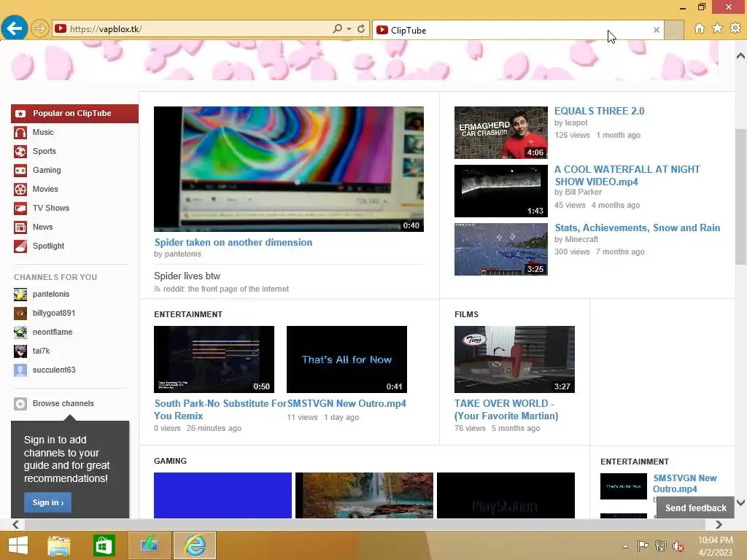Open the tai7k channel
This screenshot has height=560, width=747.
41,351
